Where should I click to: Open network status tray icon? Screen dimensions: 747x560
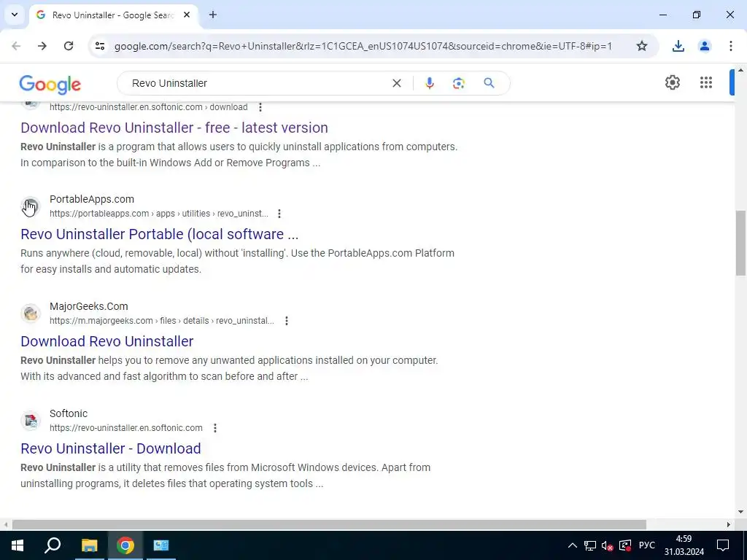pyautogui.click(x=589, y=545)
